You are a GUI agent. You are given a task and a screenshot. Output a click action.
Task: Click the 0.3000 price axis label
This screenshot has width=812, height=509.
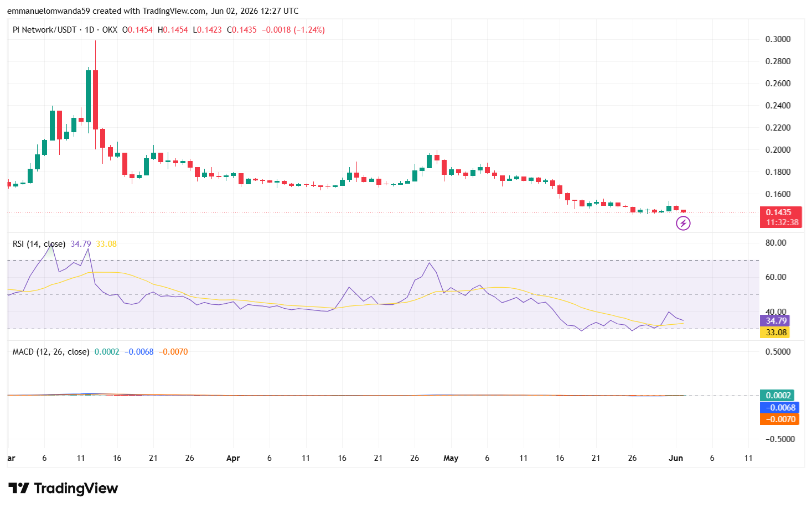pos(778,39)
